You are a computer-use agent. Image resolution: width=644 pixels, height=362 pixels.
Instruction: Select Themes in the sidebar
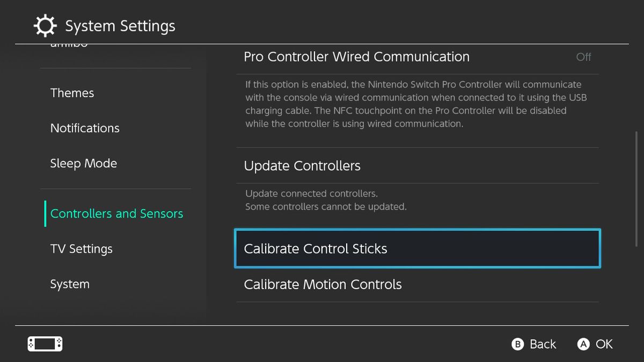coord(72,93)
